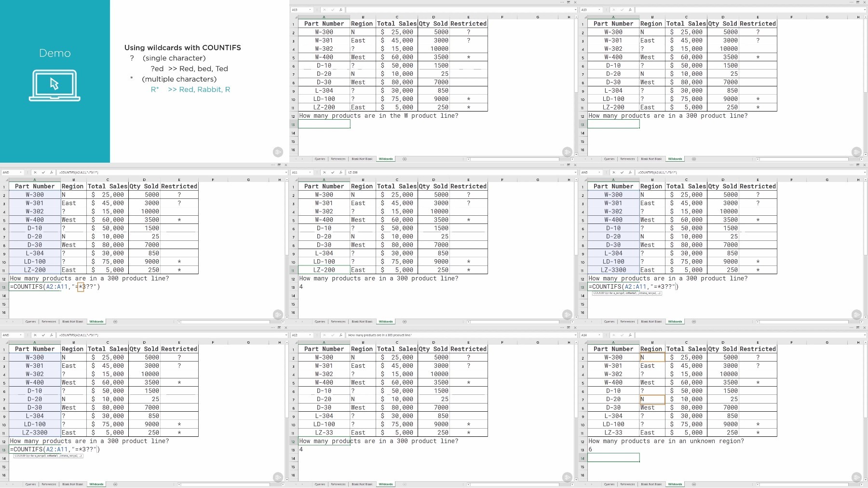The height and width of the screenshot is (488, 868).
Task: Expand formula bar in frame with Name Box A11
Action: click(575, 172)
